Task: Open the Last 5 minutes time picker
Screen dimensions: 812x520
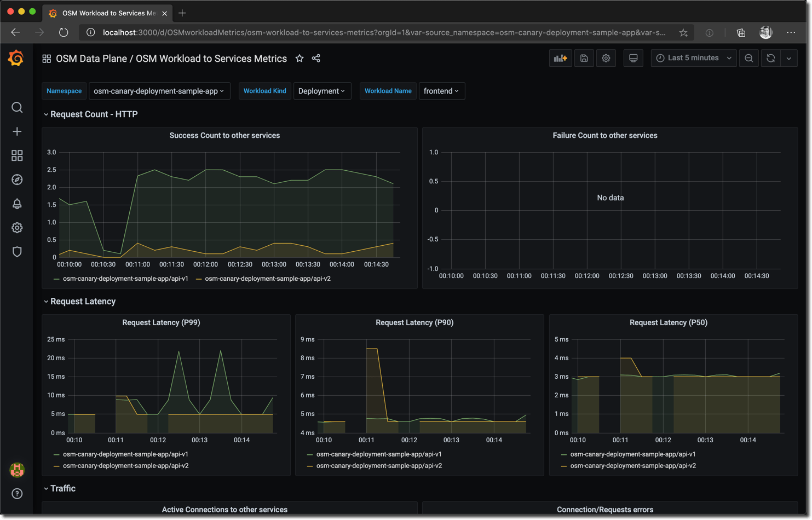Action: [x=693, y=58]
